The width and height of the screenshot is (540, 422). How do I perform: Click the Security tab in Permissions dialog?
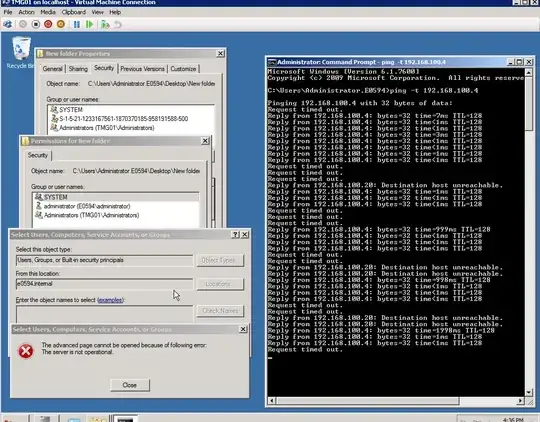pyautogui.click(x=38, y=155)
